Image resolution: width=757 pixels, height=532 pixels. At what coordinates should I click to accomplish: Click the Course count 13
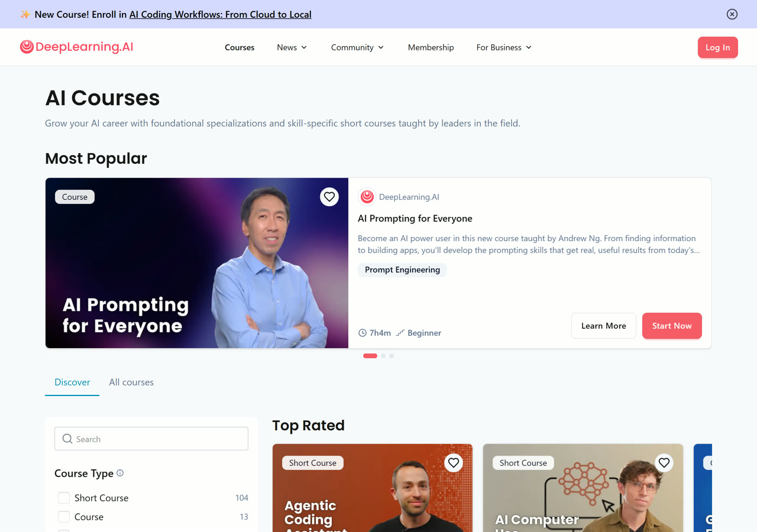(244, 517)
